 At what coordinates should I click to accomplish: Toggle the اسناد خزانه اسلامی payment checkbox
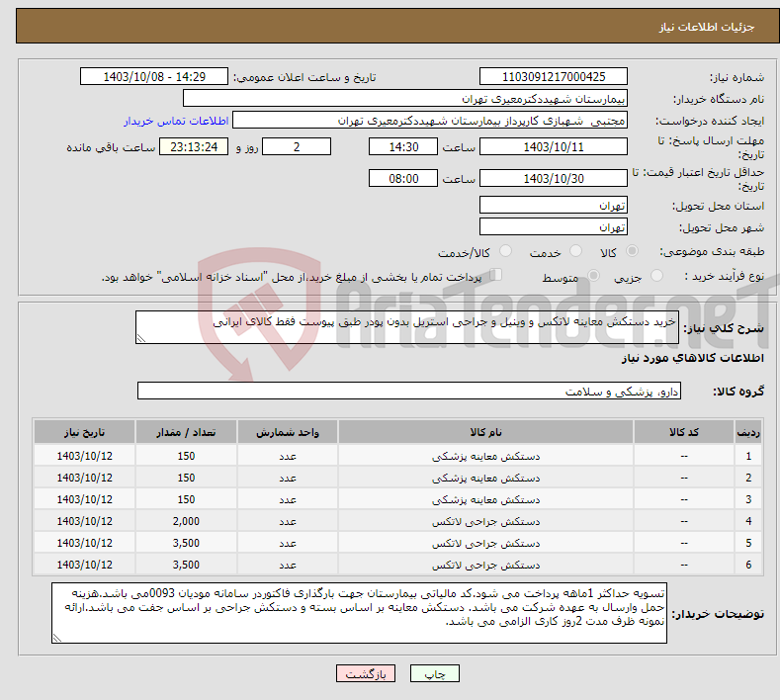pyautogui.click(x=496, y=275)
